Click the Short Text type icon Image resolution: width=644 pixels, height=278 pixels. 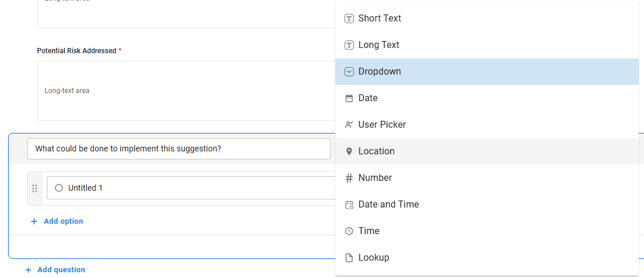point(349,18)
